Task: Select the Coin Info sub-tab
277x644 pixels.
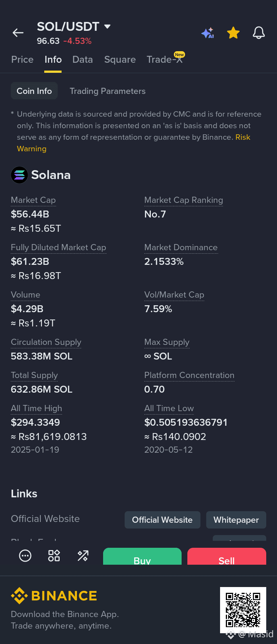Action: point(34,91)
